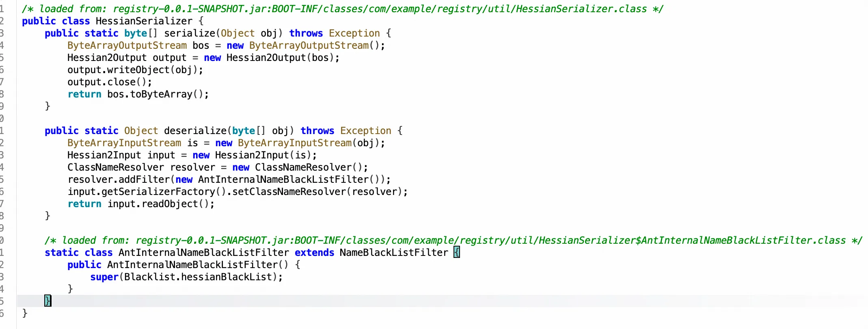Click the 'static class' keywords of the inner class
This screenshot has width=868, height=329.
click(78, 253)
